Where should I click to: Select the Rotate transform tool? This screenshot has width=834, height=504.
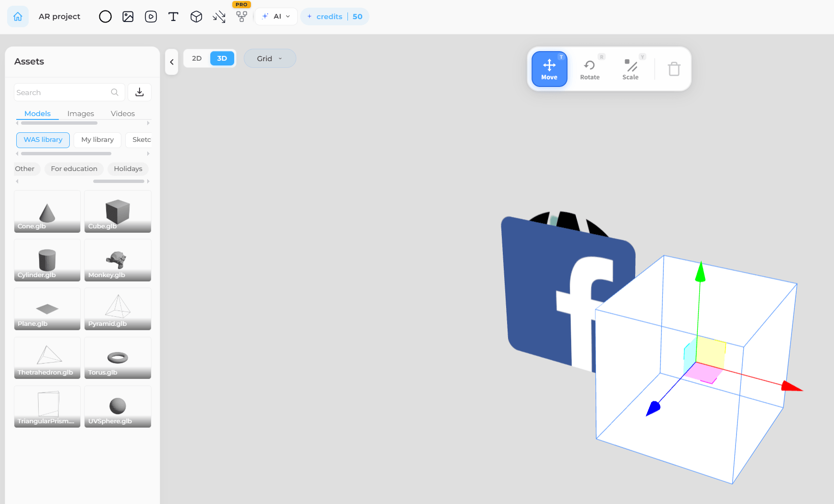click(x=590, y=69)
